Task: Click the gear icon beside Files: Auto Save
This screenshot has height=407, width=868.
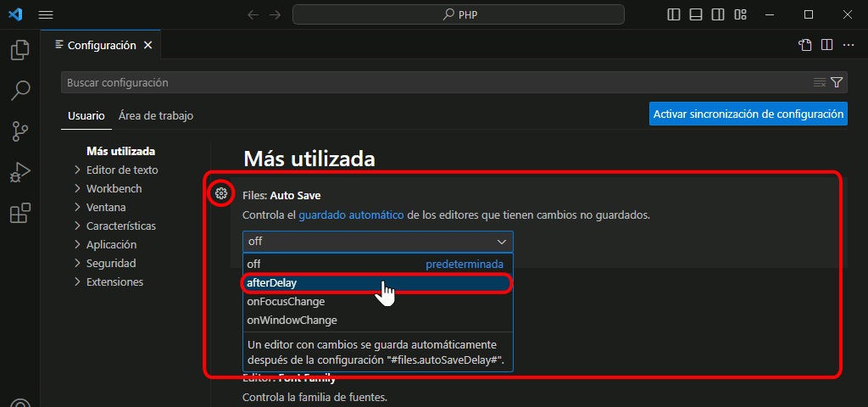Action: [221, 193]
